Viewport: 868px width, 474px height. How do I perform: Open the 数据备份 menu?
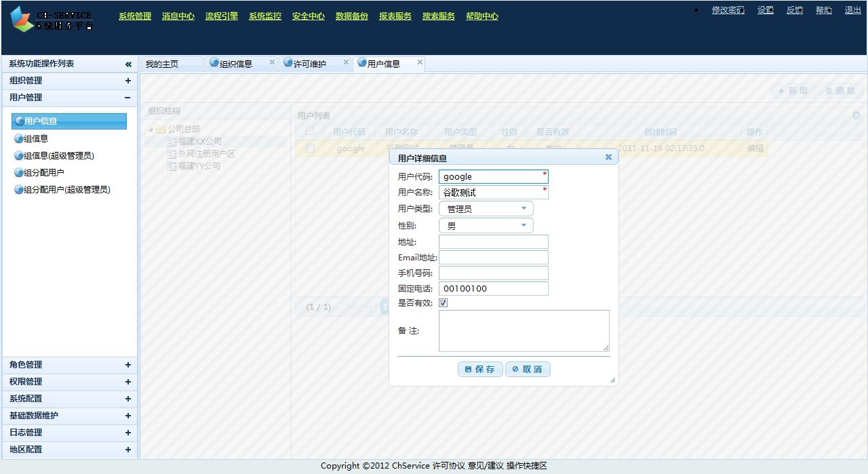coord(352,16)
